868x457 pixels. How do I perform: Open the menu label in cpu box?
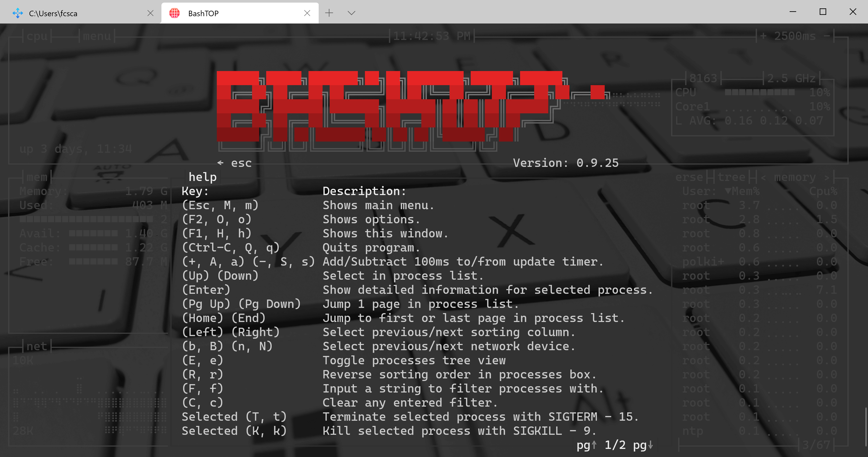[97, 36]
